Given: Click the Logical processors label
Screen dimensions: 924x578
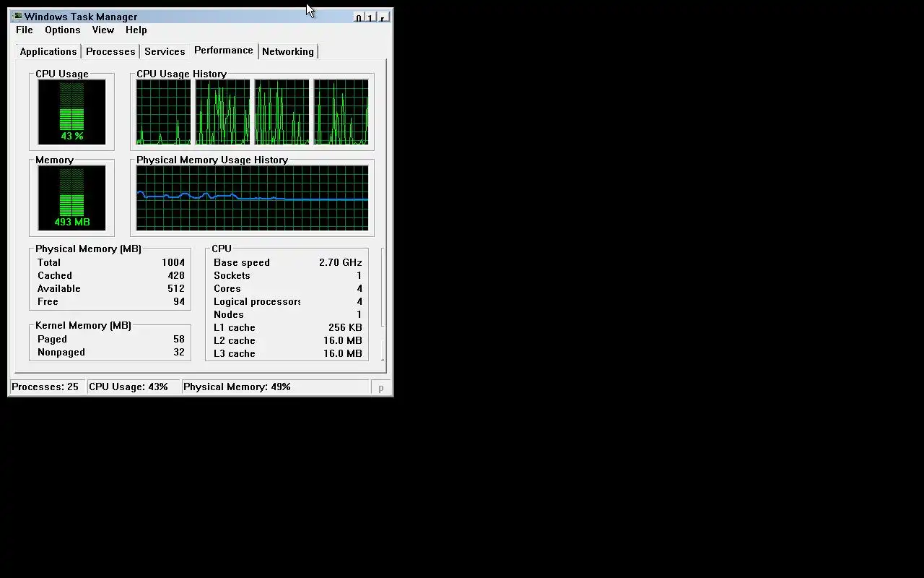Looking at the screenshot, I should [x=257, y=301].
